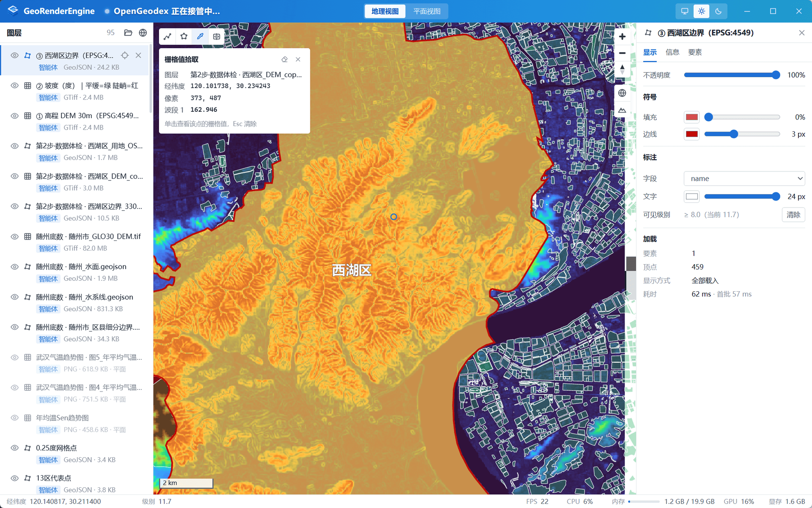Zoom in the map view
812x508 pixels.
click(x=622, y=37)
